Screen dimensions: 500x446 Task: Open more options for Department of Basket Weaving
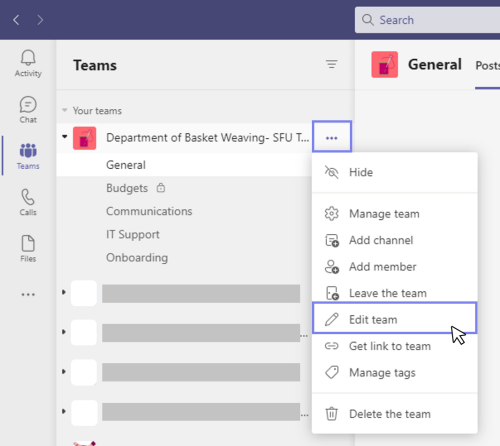pos(332,137)
